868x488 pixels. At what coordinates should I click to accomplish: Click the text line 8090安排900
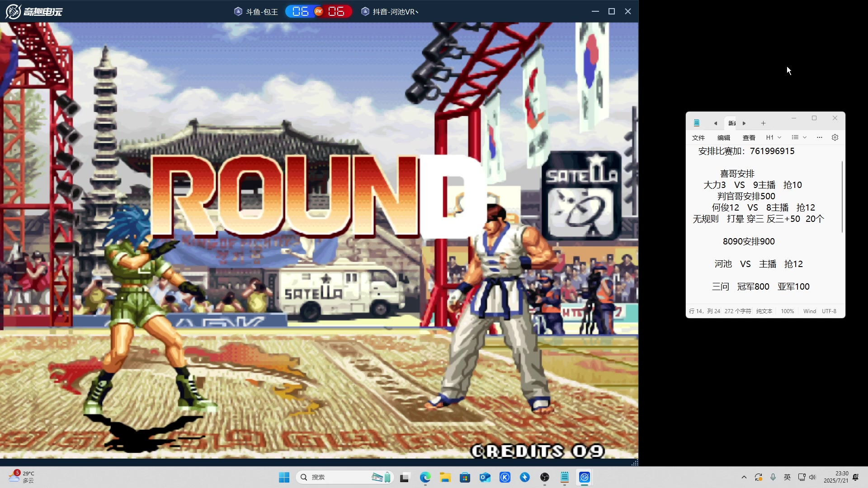tap(749, 241)
